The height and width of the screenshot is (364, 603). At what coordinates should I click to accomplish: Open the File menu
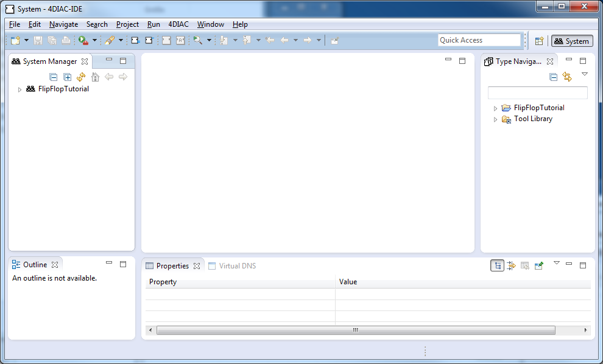click(15, 24)
